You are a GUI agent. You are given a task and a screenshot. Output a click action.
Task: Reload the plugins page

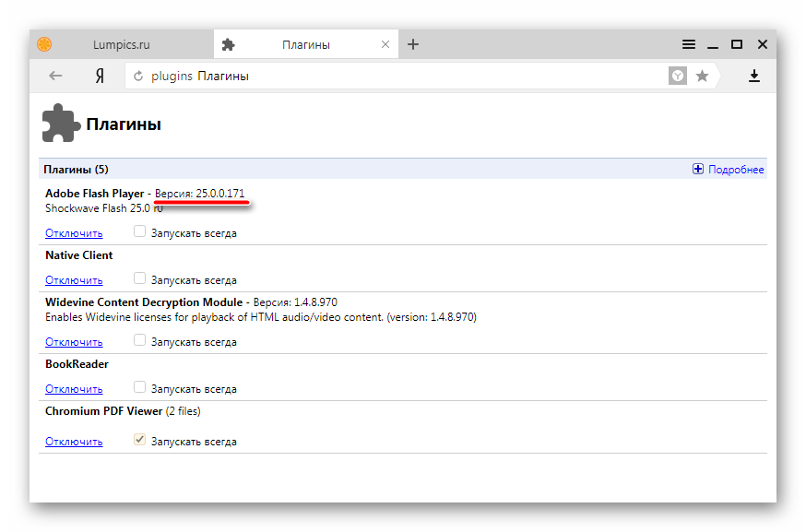pyautogui.click(x=137, y=77)
